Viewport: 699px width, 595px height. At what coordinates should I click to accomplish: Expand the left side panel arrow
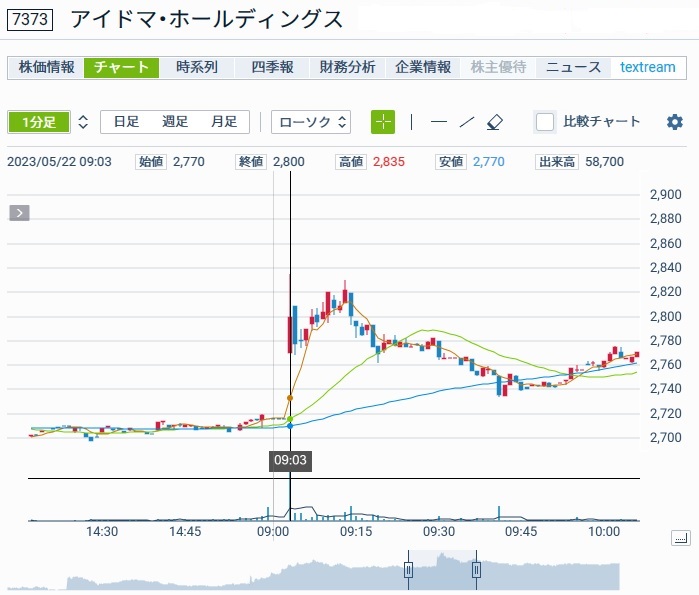[20, 212]
